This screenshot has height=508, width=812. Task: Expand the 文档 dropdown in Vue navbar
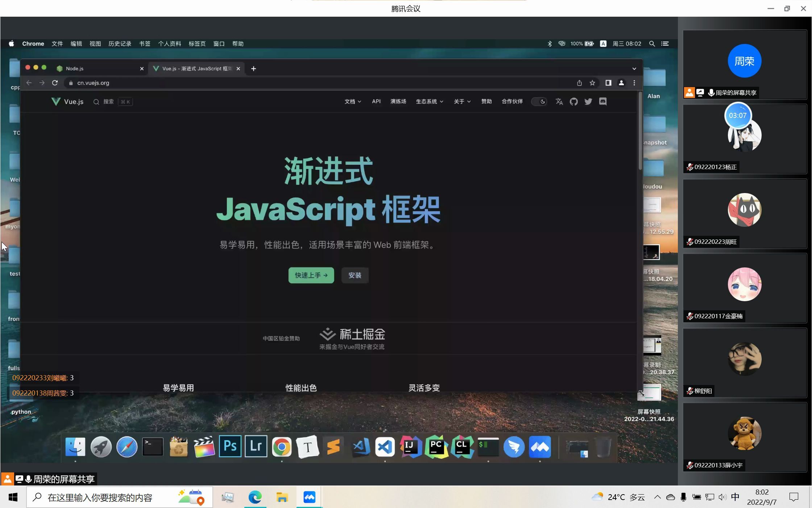(x=353, y=102)
